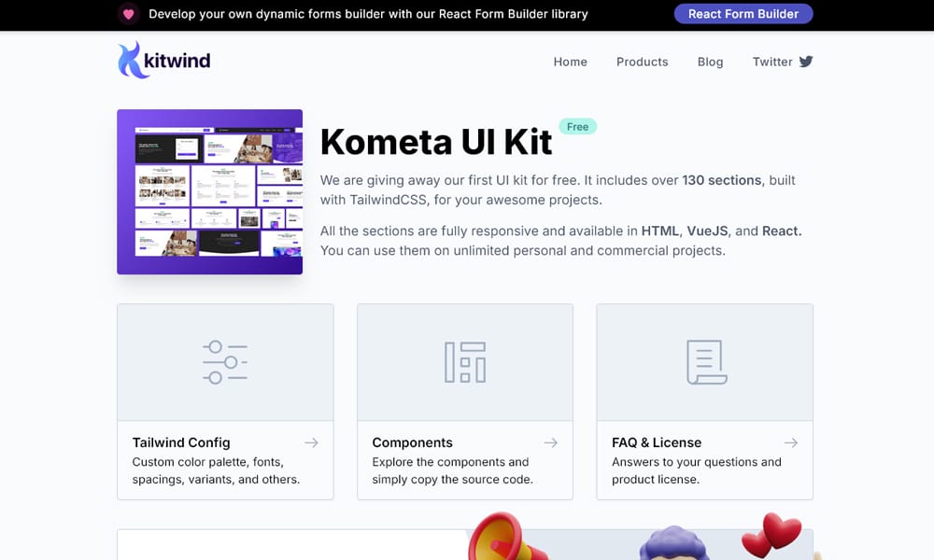Click the sliders icon in Tailwind Config card
This screenshot has width=934, height=560.
coord(225,362)
